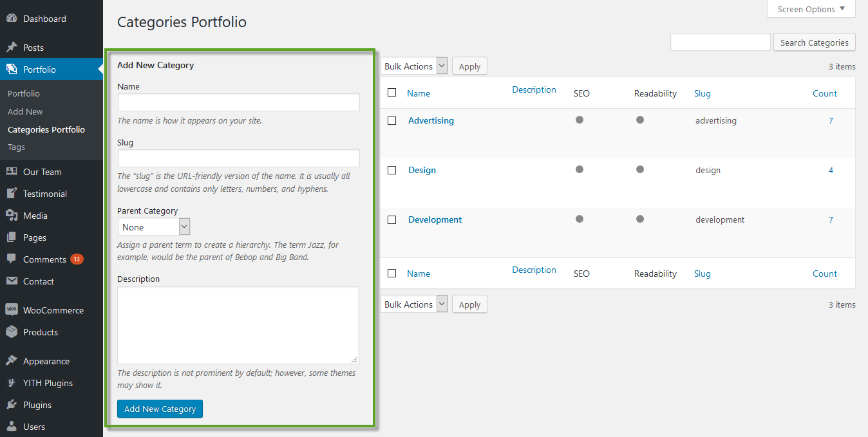
Task: Click the Products box icon
Action: pyautogui.click(x=12, y=332)
